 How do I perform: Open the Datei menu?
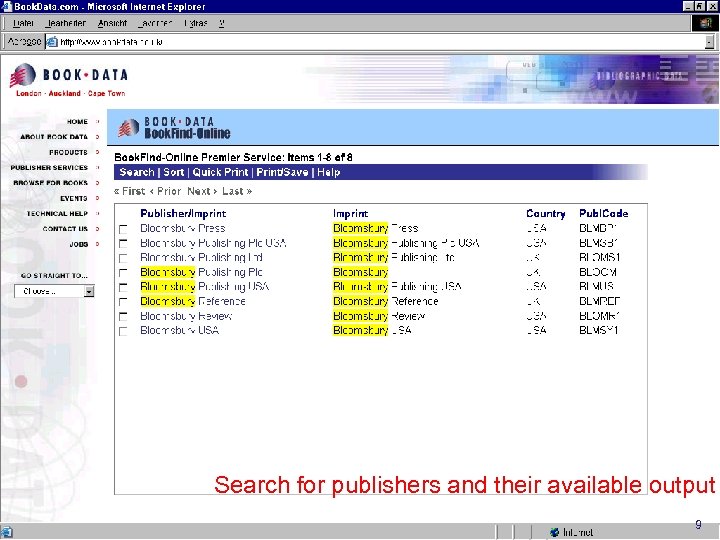(23, 23)
